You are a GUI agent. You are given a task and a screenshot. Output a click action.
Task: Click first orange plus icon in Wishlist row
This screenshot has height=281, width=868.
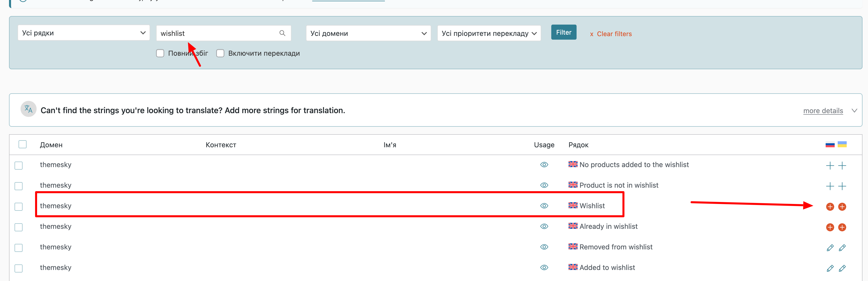[830, 207]
